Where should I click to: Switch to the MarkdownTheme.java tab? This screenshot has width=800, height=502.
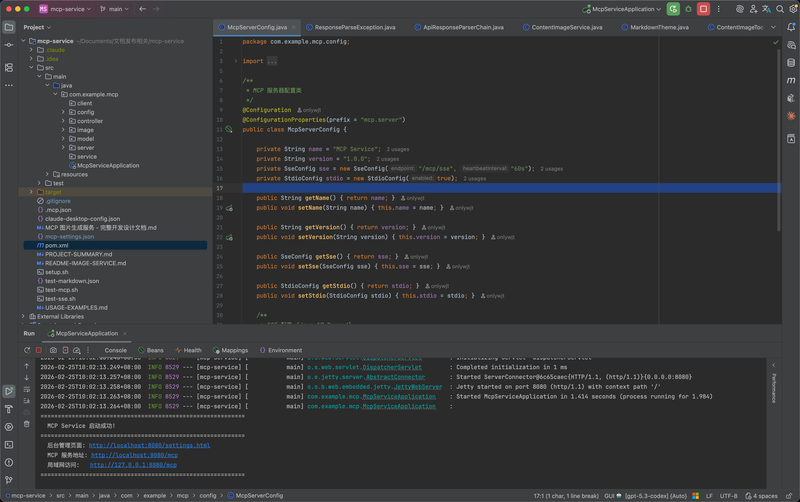pos(658,27)
